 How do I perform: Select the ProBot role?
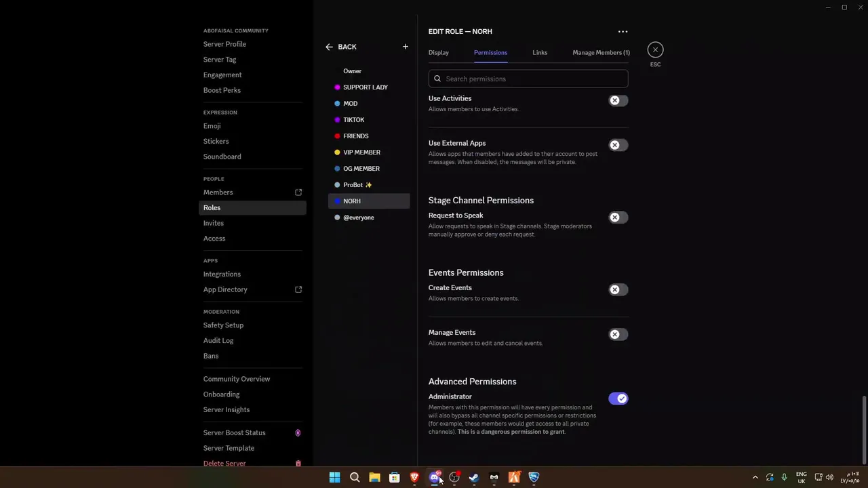click(369, 185)
